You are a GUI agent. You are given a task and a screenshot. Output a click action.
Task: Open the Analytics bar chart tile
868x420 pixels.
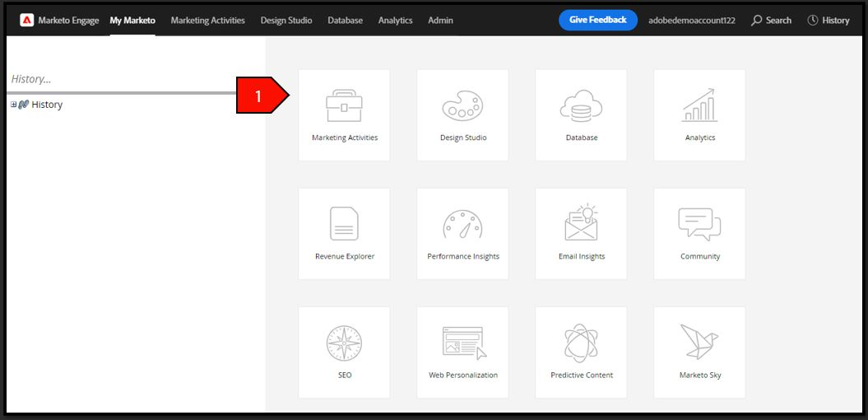pyautogui.click(x=699, y=115)
